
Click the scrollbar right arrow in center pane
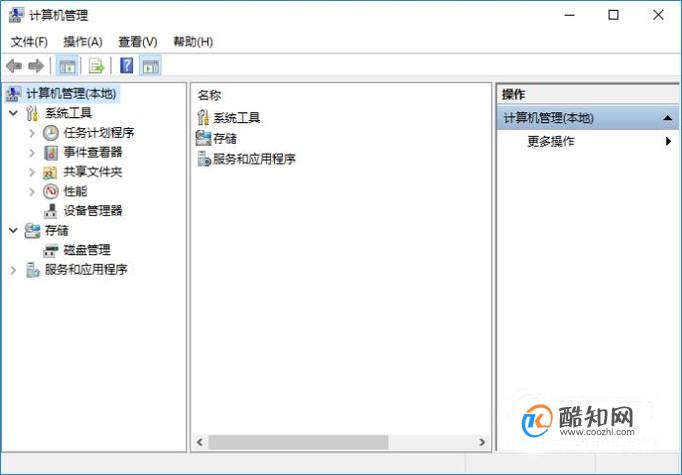click(482, 442)
